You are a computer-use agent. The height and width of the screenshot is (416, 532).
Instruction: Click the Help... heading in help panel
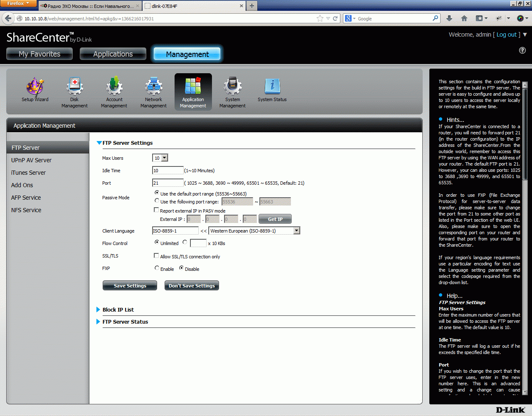[x=454, y=296]
